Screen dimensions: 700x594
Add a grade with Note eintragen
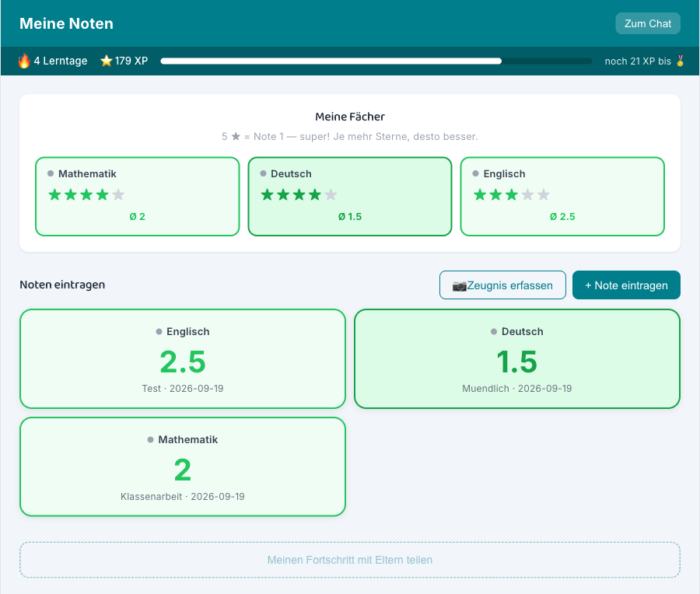point(626,285)
